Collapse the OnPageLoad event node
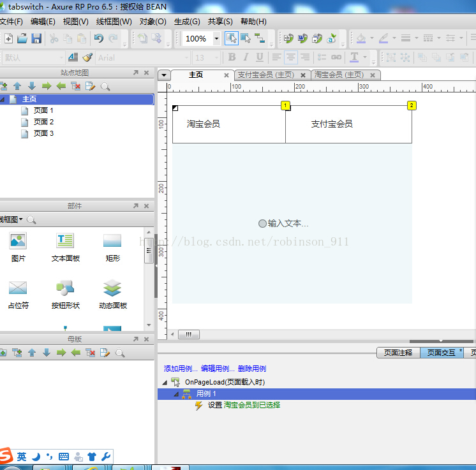Screen dimensions: 476x470 click(165, 383)
